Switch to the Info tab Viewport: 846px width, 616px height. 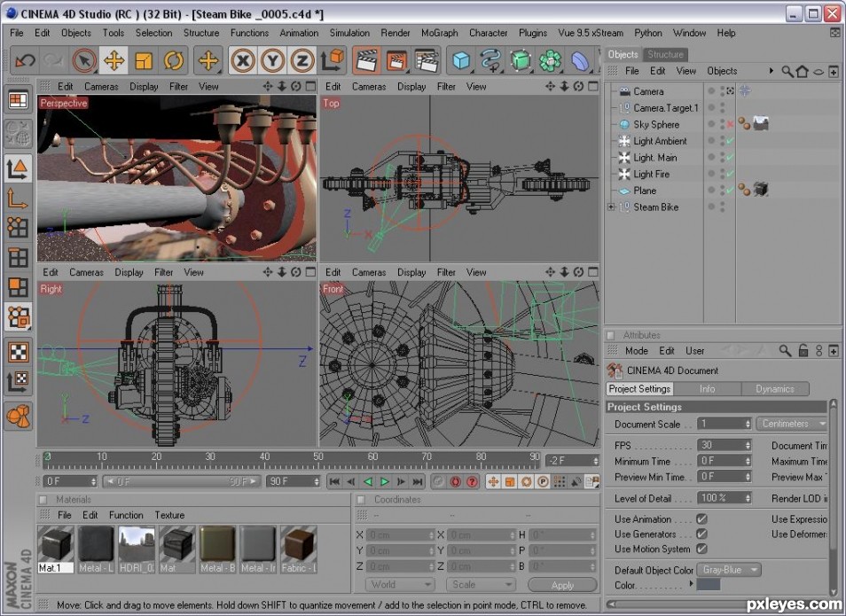pyautogui.click(x=708, y=389)
